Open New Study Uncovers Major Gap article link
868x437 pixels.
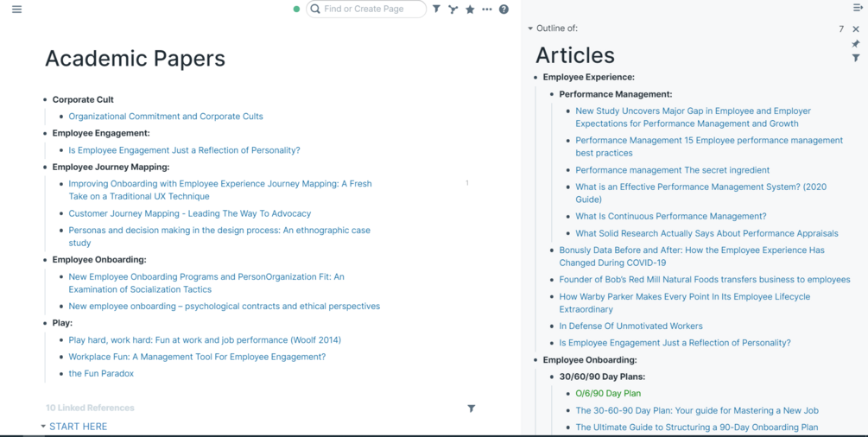pyautogui.click(x=693, y=117)
